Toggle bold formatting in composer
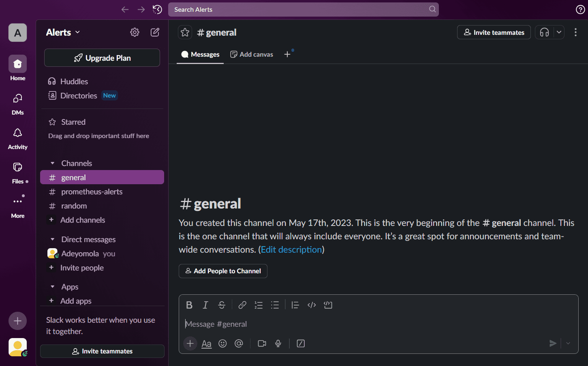Screen dimensions: 588x366 pyautogui.click(x=189, y=305)
